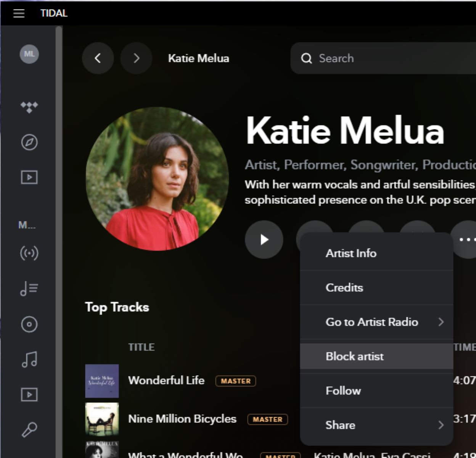Navigate back with the left arrow
Viewport: 476px width, 458px height.
point(98,58)
